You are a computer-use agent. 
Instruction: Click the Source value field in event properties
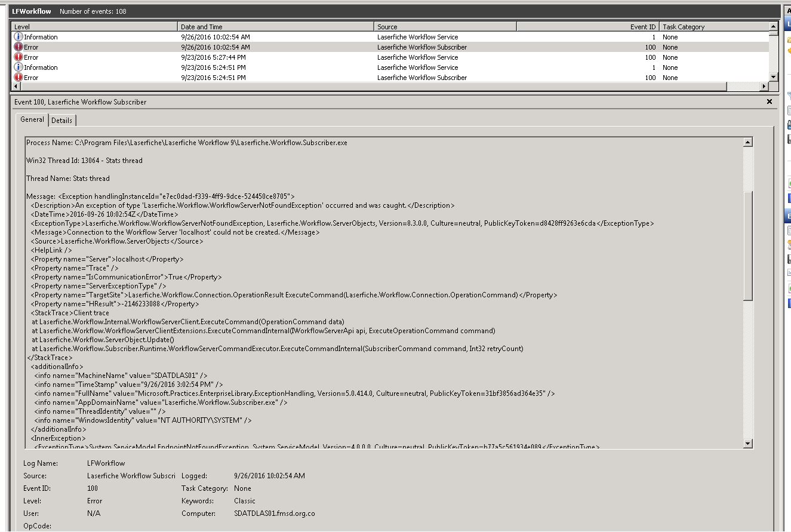tap(131, 476)
